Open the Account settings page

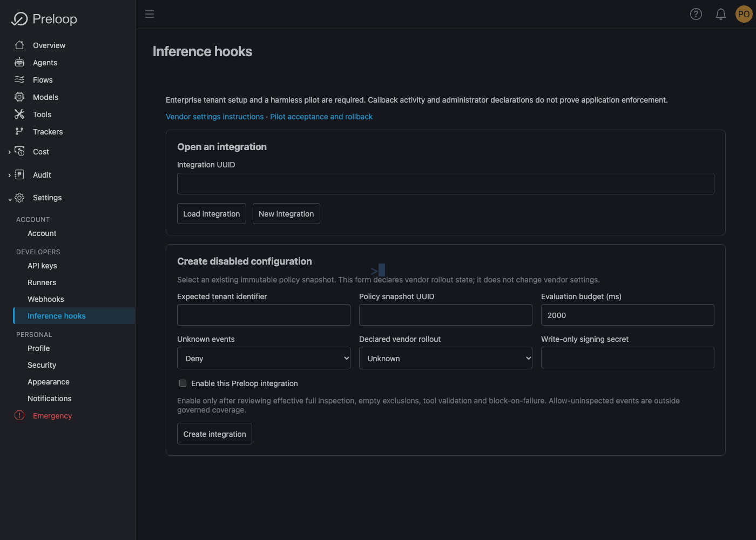(42, 233)
